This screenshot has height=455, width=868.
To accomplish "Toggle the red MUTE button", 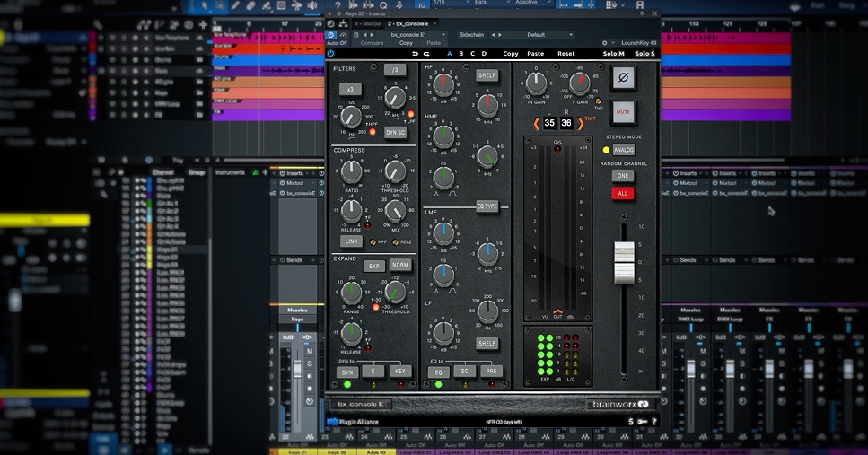I will [624, 113].
